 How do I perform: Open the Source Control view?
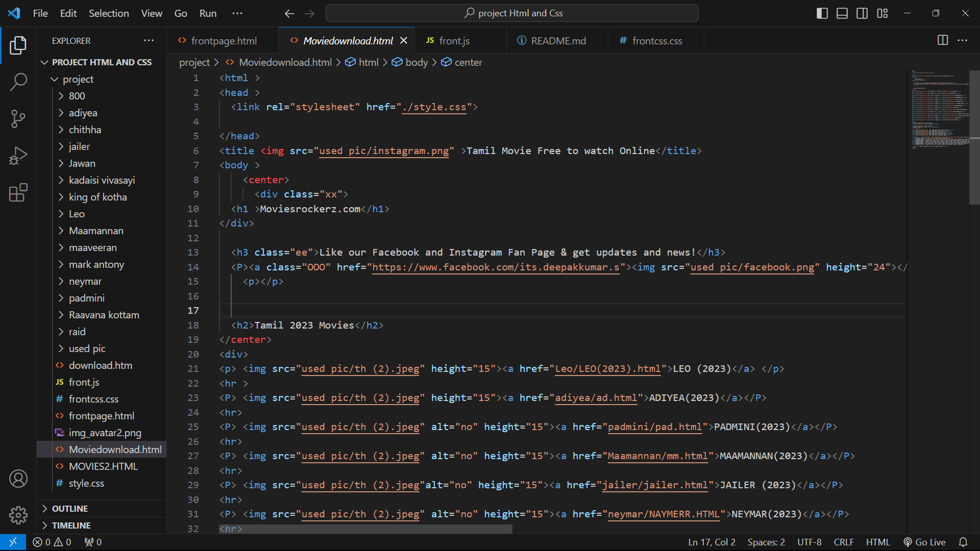[18, 119]
